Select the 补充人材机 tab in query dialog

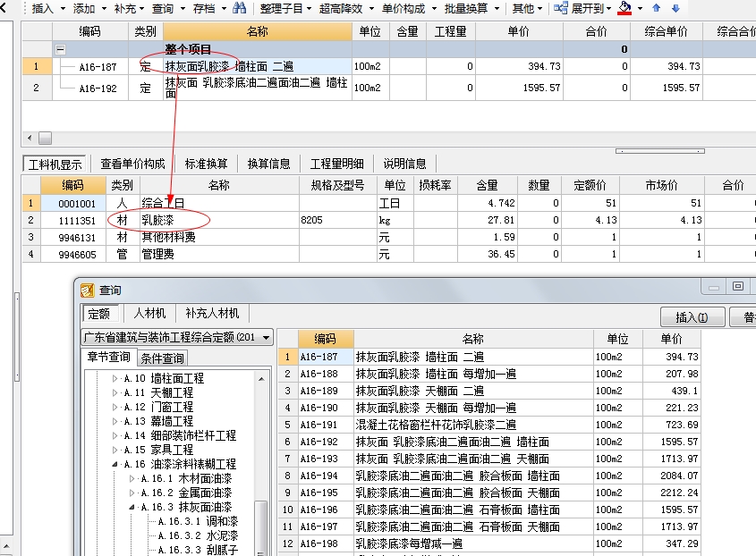tap(212, 313)
